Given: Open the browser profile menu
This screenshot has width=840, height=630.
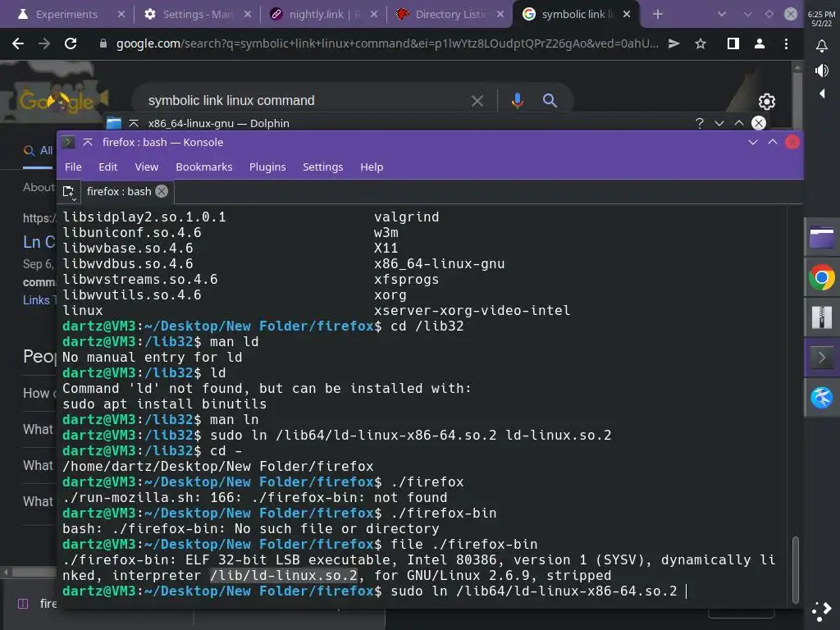Looking at the screenshot, I should pyautogui.click(x=759, y=43).
